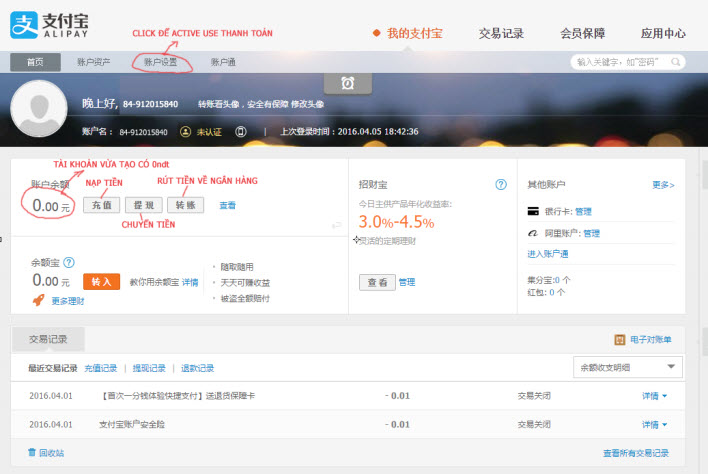The image size is (708, 474).
Task: Click the bank card icon
Action: 533,211
